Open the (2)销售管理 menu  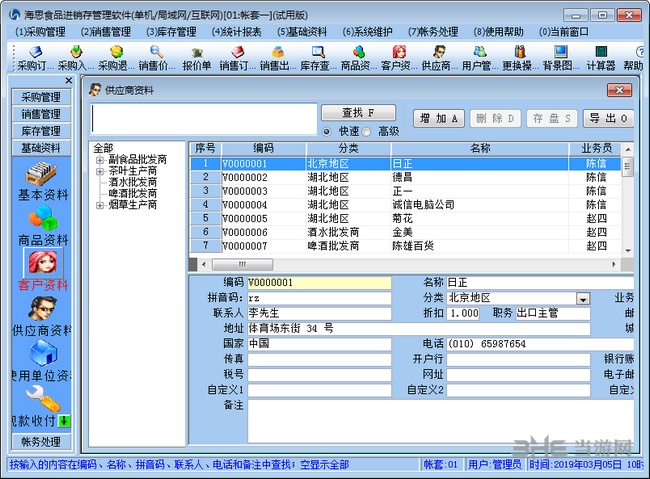[106, 32]
